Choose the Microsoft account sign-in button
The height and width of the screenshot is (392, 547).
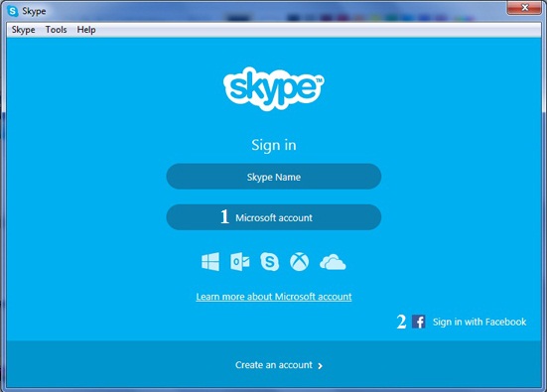[x=274, y=217]
